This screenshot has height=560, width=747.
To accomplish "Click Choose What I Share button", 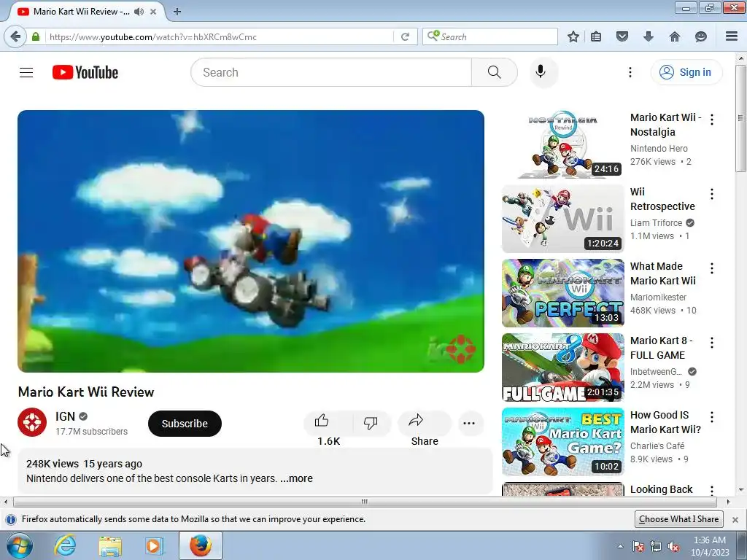I will click(678, 519).
